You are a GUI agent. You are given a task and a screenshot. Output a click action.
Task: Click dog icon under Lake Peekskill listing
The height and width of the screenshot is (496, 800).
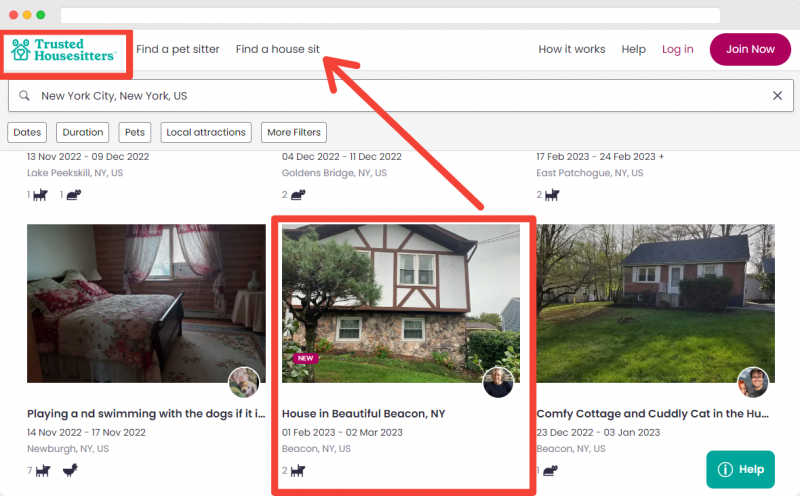coord(40,195)
